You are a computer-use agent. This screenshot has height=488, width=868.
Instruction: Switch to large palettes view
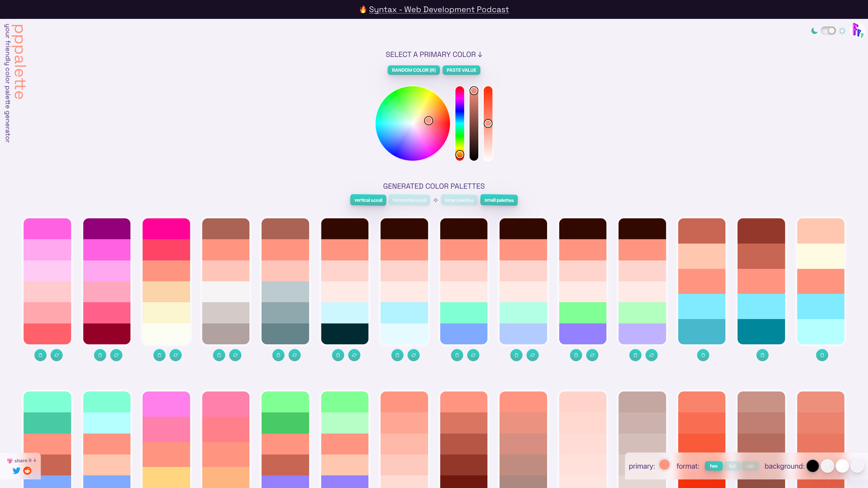pyautogui.click(x=459, y=200)
